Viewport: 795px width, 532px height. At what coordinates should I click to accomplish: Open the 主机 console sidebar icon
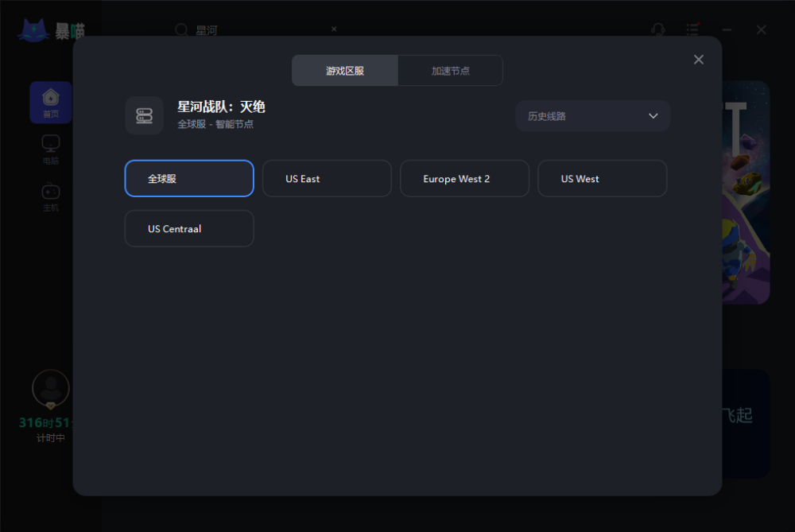click(51, 196)
